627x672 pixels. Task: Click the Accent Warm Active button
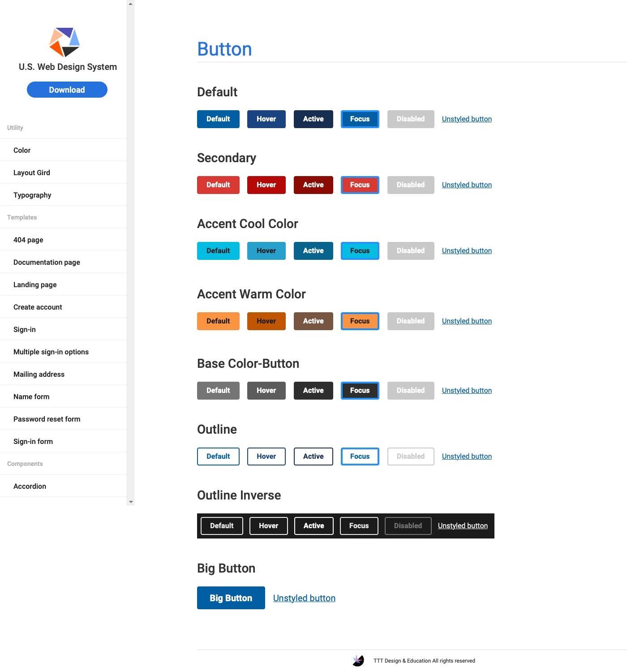click(x=313, y=321)
